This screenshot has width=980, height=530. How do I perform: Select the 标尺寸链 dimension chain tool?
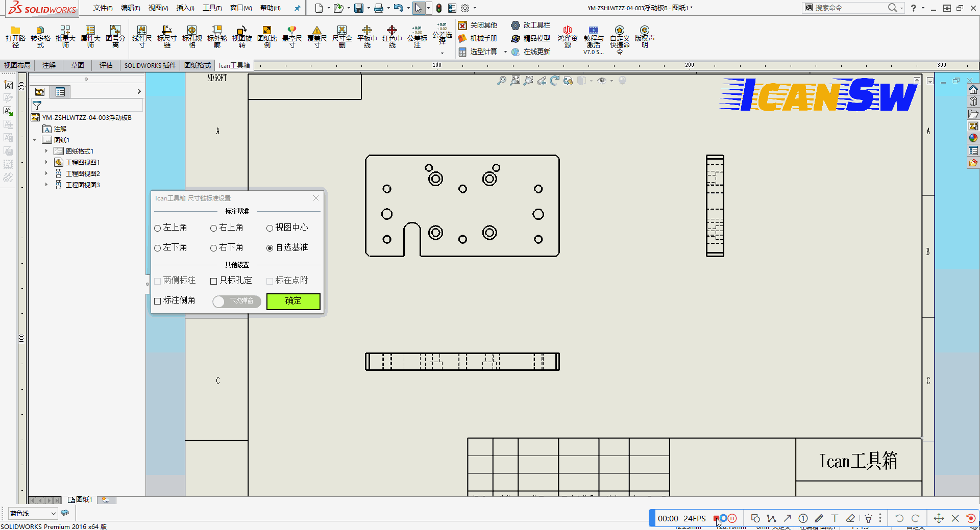pos(167,37)
